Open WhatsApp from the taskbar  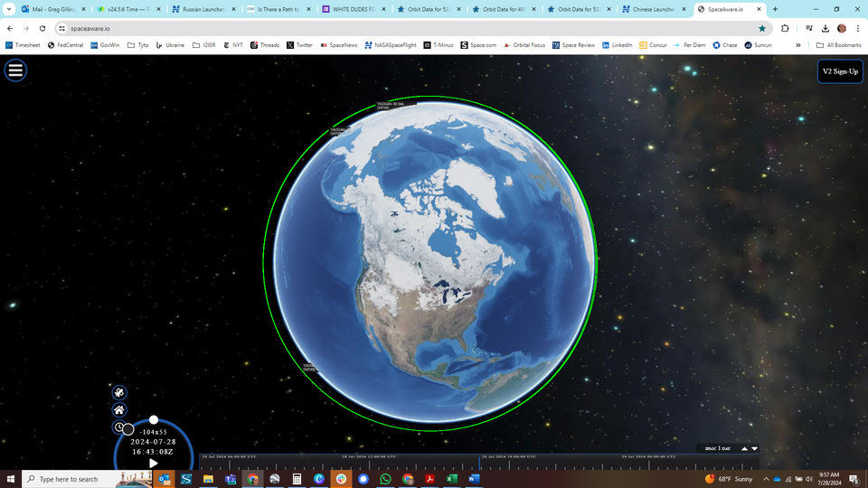pos(385,479)
